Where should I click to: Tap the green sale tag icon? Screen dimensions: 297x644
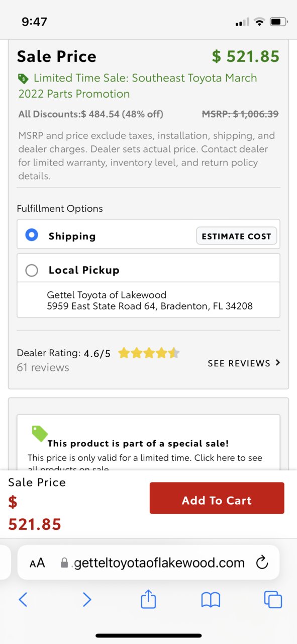(x=40, y=433)
